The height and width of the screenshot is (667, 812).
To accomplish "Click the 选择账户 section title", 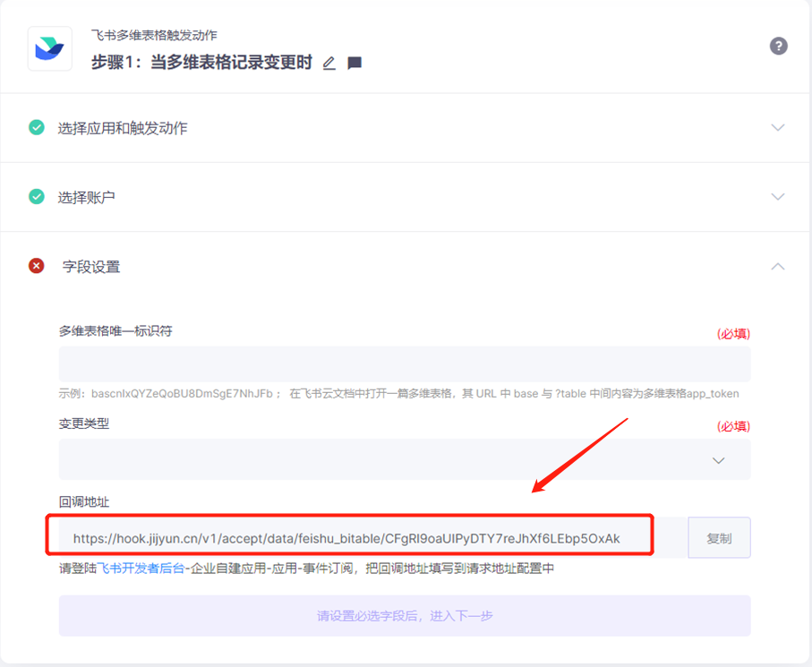I will (86, 197).
